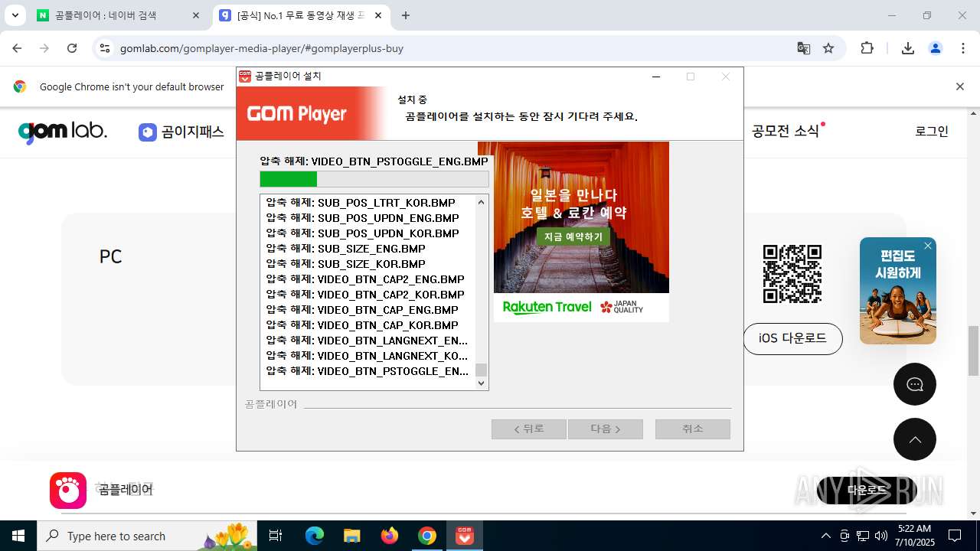The image size is (980, 551).
Task: Open Firefox from taskbar
Action: pyautogui.click(x=390, y=536)
